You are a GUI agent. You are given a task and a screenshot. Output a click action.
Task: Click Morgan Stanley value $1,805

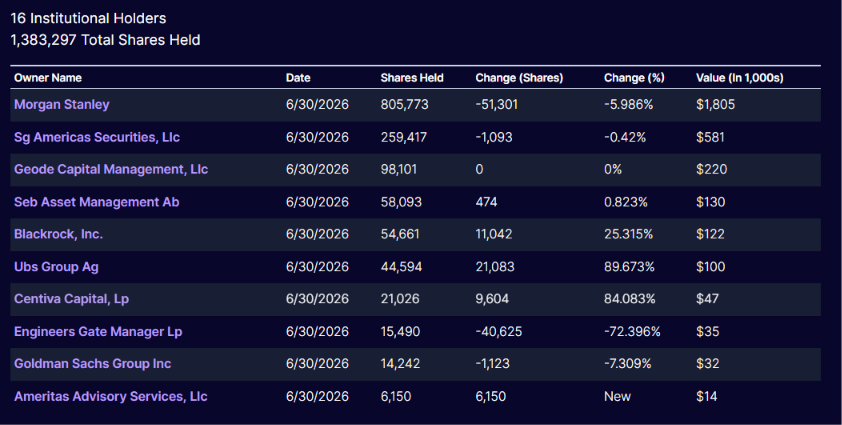click(715, 105)
